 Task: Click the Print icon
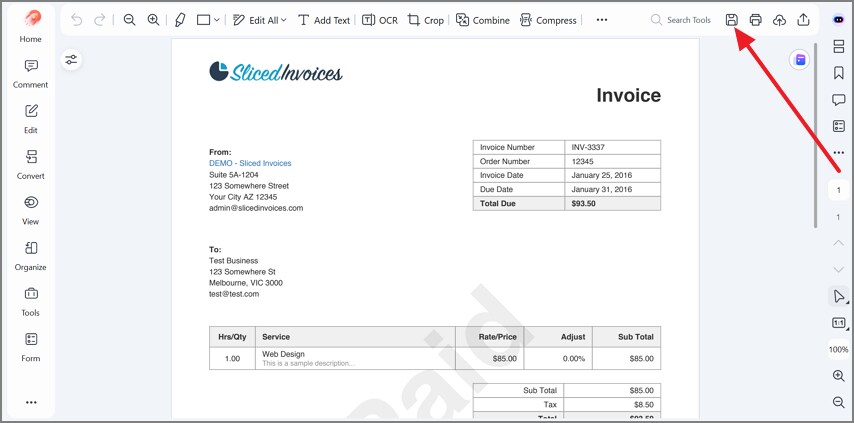click(x=755, y=20)
